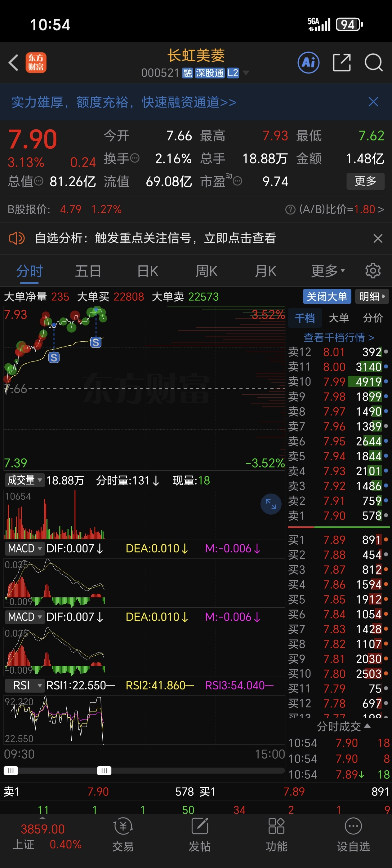Open 查看千档行情 link

pos(339,337)
